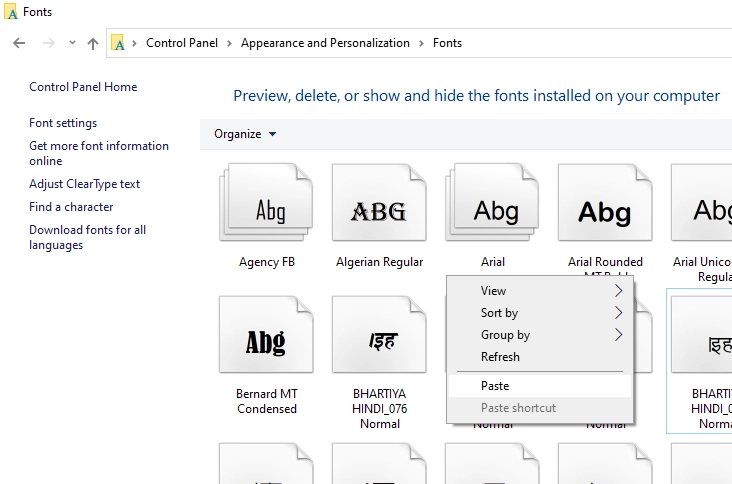
Task: Click the Algerian Regular label text
Action: click(380, 262)
